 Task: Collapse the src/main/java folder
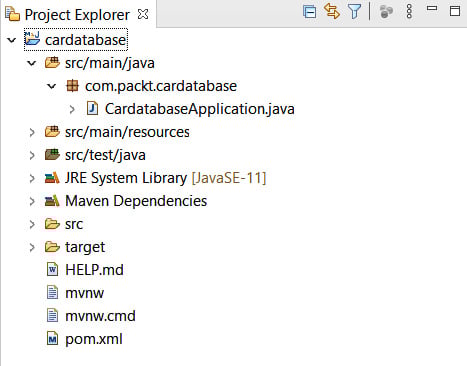pos(32,63)
